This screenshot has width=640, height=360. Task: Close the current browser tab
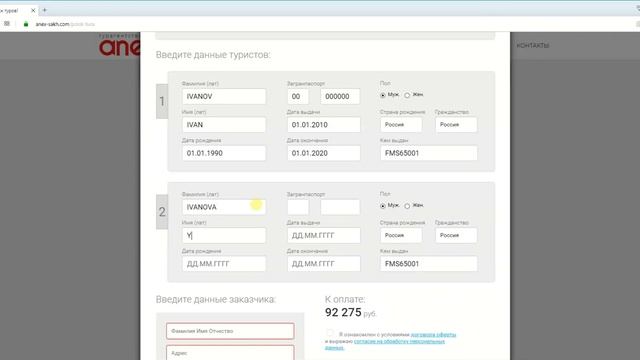(x=33, y=10)
